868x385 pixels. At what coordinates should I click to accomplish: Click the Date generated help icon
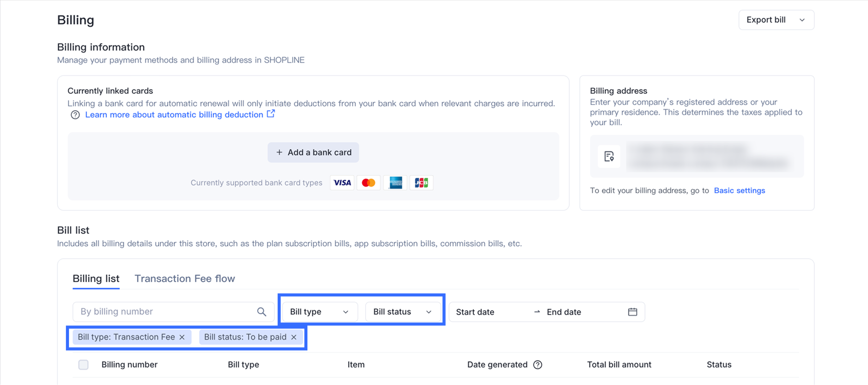[x=538, y=365]
